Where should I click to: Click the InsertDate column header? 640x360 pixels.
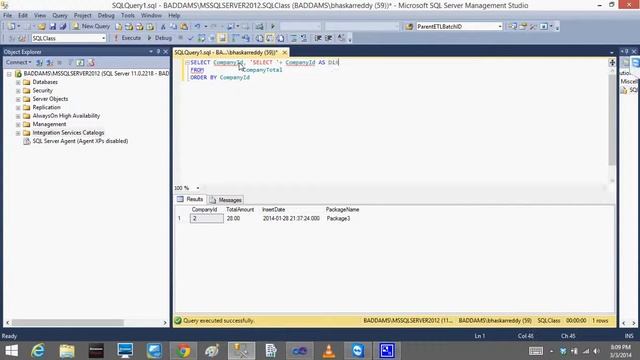click(x=273, y=209)
